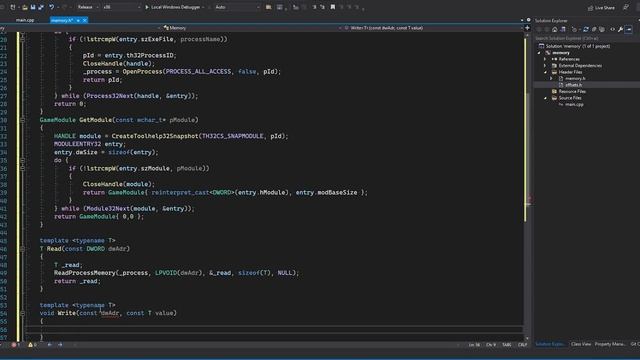Pin the memory.h tab
This screenshot has height=360, width=640.
point(78,20)
